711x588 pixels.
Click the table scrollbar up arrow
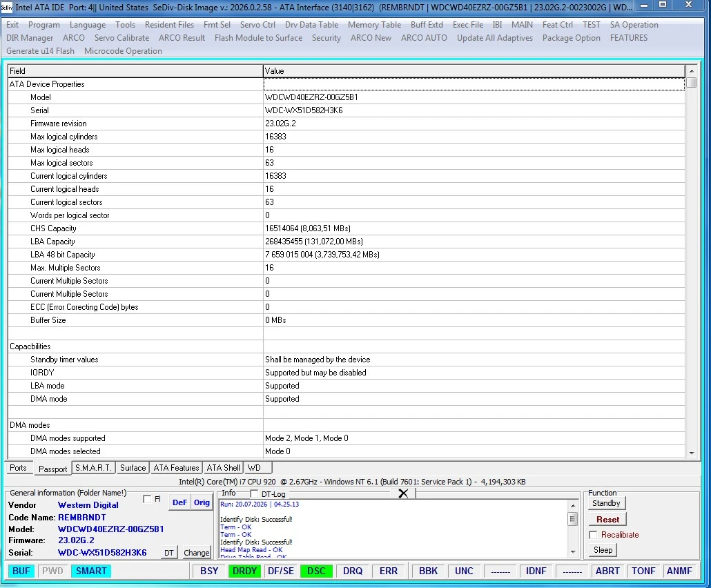(x=692, y=71)
